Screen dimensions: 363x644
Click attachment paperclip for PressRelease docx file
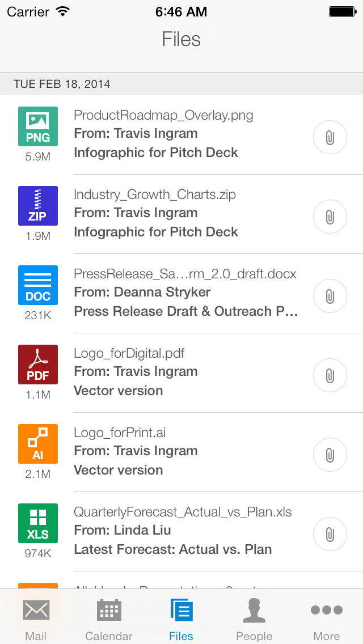coord(330,296)
